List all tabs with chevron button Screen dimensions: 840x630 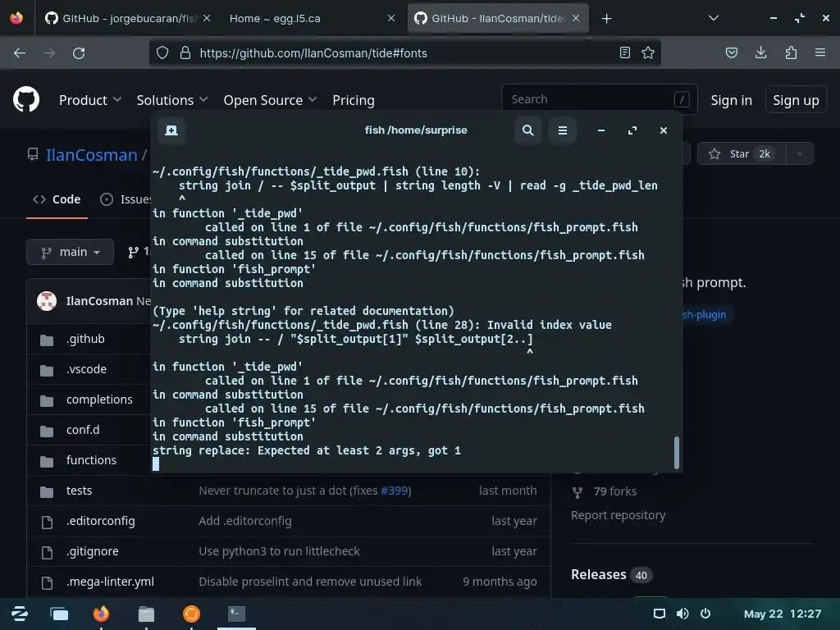pyautogui.click(x=713, y=18)
